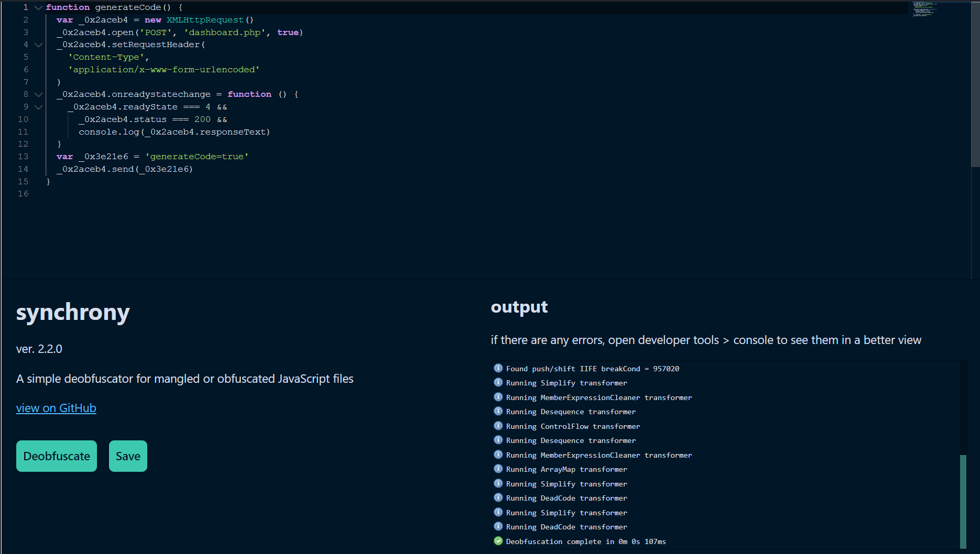Click 'generateCode=true' string on line 13

[x=197, y=157]
